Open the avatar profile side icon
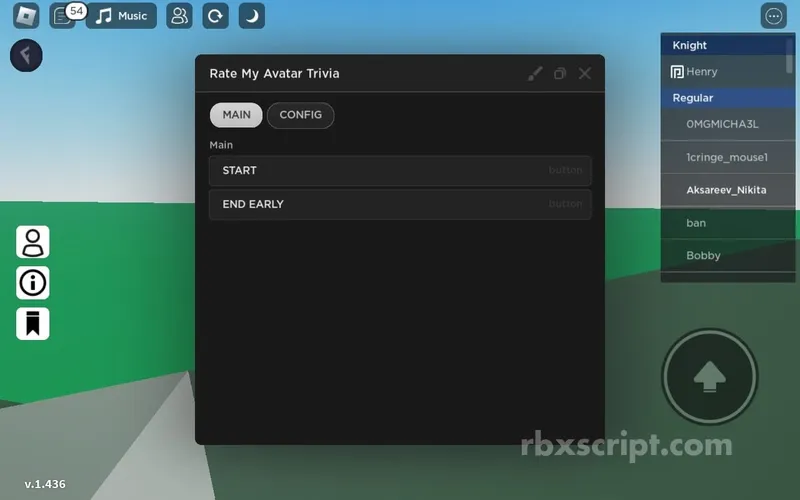The image size is (800, 500). click(33, 242)
